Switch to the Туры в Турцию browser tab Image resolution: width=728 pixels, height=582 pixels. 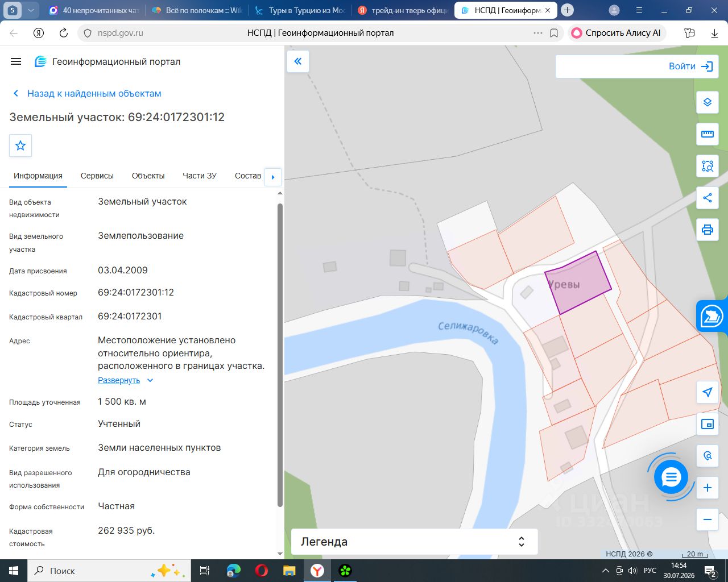click(300, 10)
